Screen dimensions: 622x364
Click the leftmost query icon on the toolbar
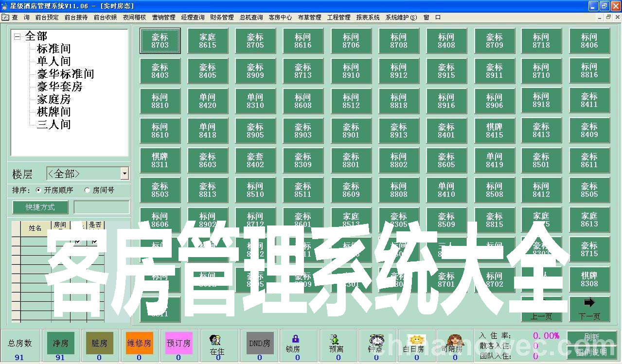pos(6,17)
